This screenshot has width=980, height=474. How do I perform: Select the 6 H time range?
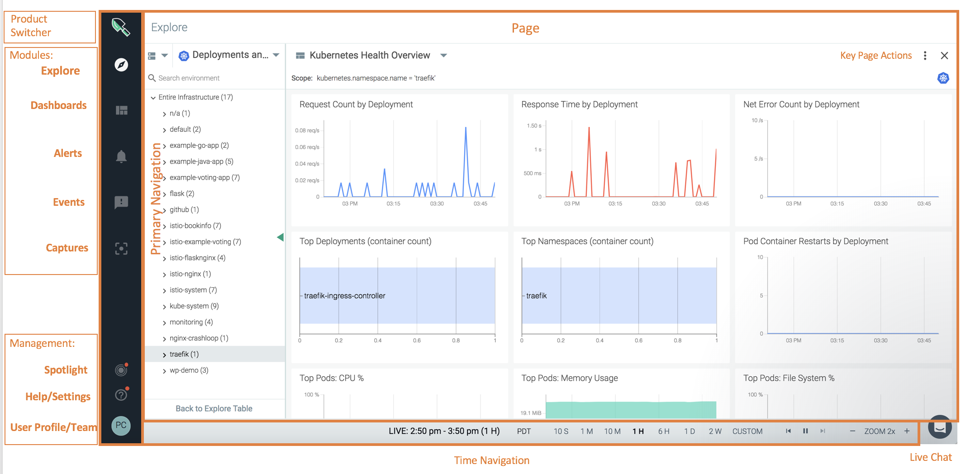point(664,431)
